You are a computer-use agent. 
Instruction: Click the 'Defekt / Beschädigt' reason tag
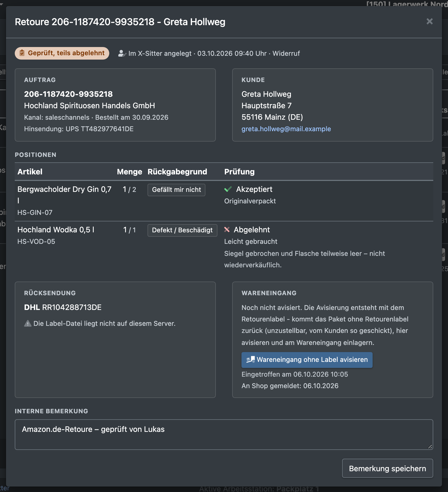coord(182,230)
